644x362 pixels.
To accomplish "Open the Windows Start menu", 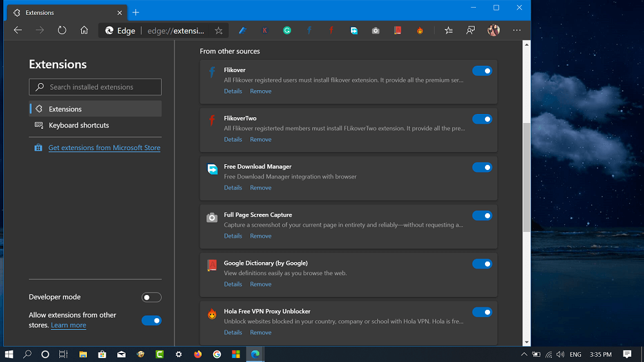I will [9, 354].
